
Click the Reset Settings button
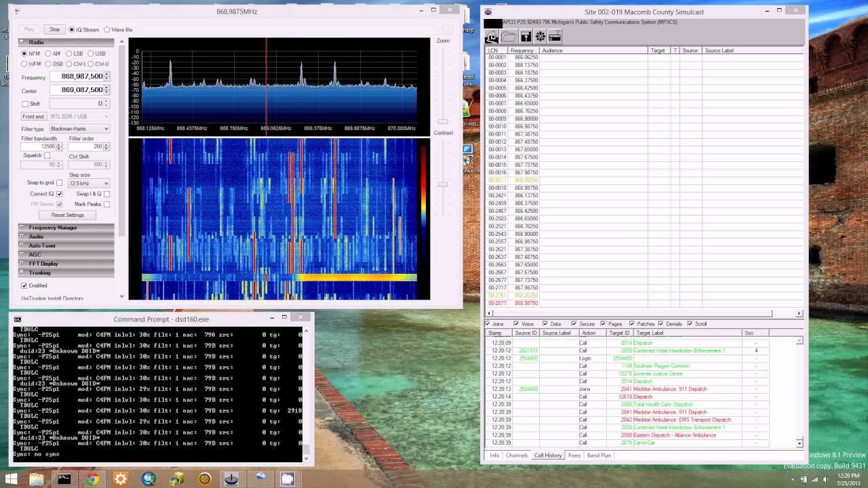(68, 215)
